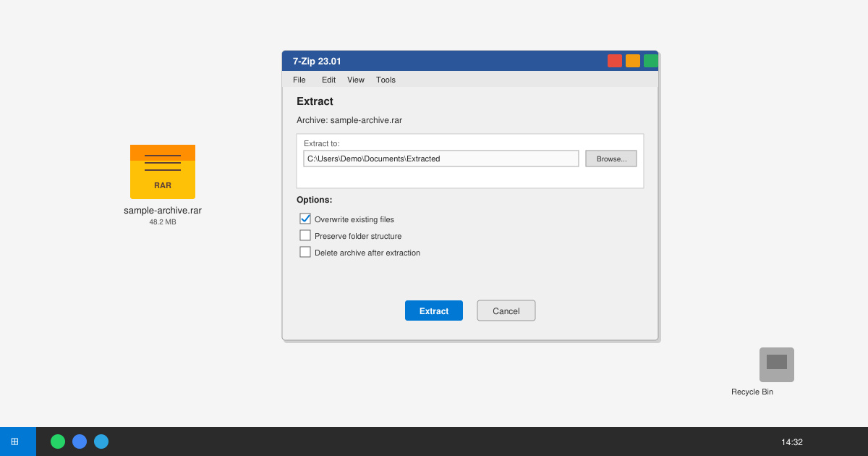Click the red title bar button
868x456 pixels.
[x=615, y=61]
